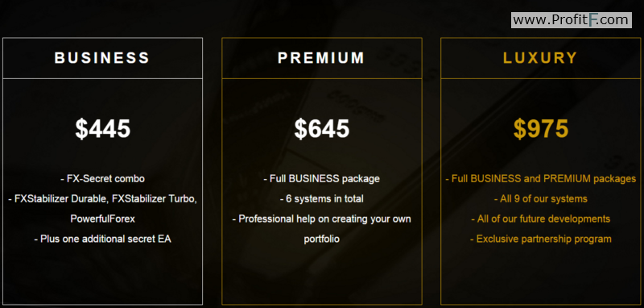Screen dimensions: 644x308
Task: Click FXStabilizer Durable, FXStabilizer Turbo text
Action: click(103, 199)
